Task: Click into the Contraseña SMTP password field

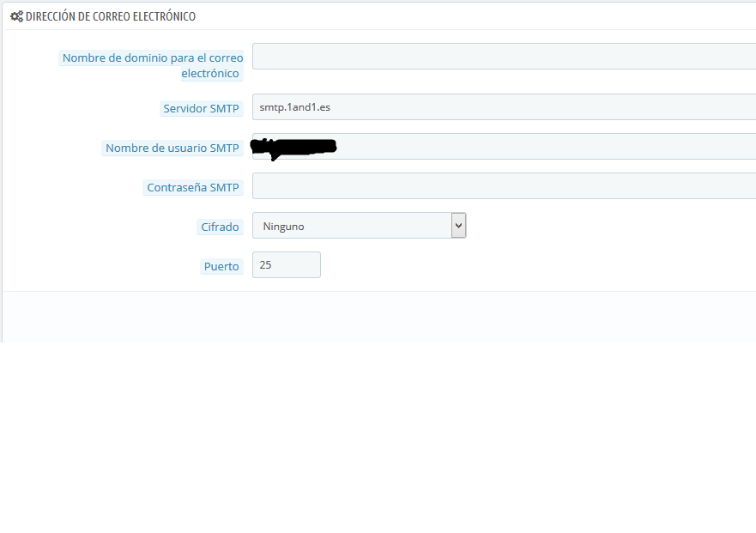Action: pyautogui.click(x=505, y=186)
